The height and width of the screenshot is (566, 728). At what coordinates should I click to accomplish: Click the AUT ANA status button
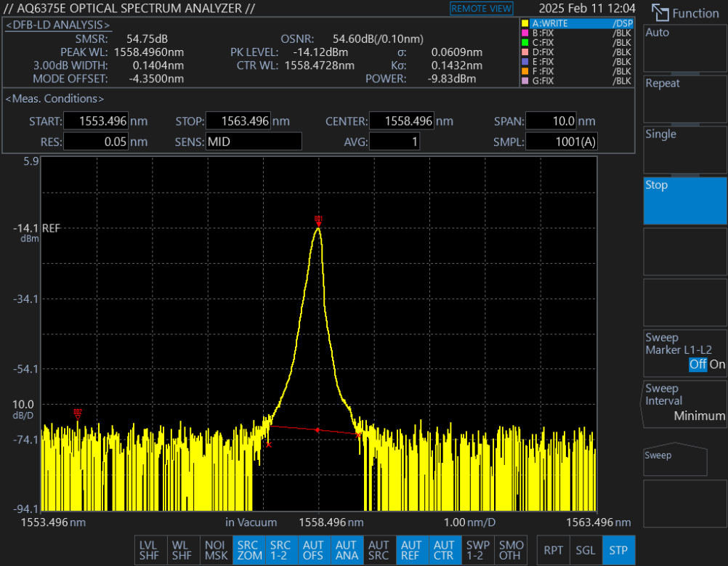point(346,551)
